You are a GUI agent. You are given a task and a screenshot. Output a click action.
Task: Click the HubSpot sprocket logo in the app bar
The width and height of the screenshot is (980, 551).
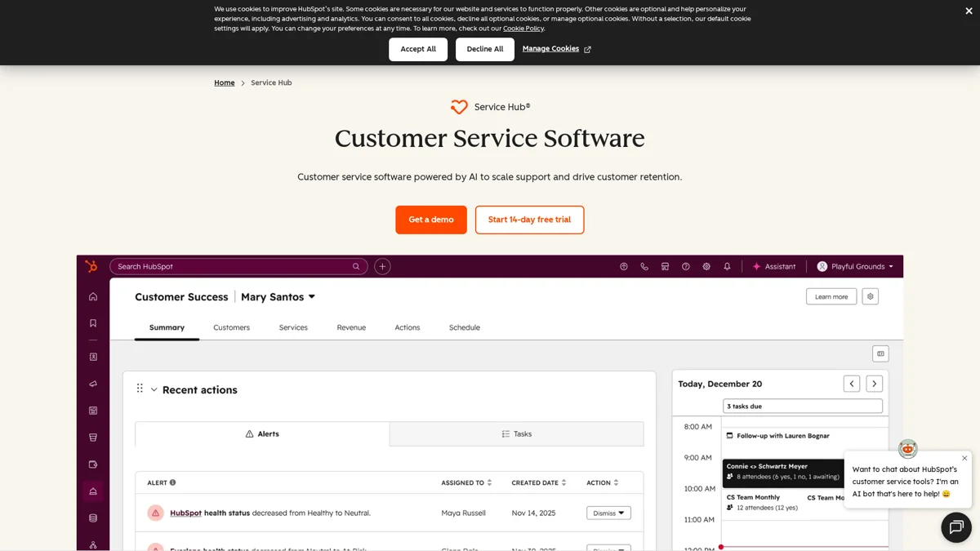coord(91,266)
